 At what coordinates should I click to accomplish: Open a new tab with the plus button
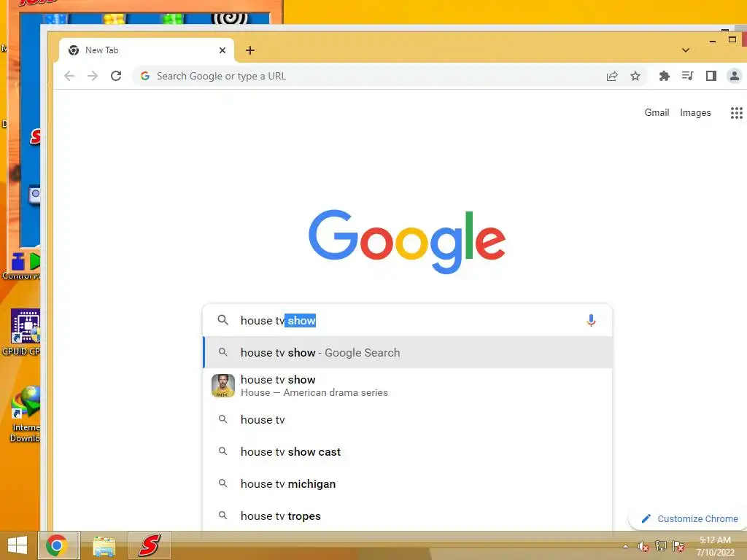click(x=250, y=50)
